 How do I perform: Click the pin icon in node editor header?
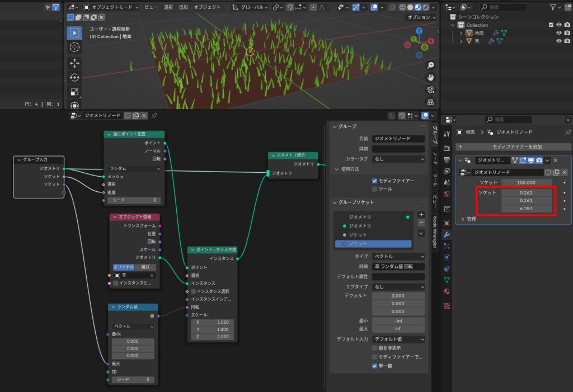point(154,115)
